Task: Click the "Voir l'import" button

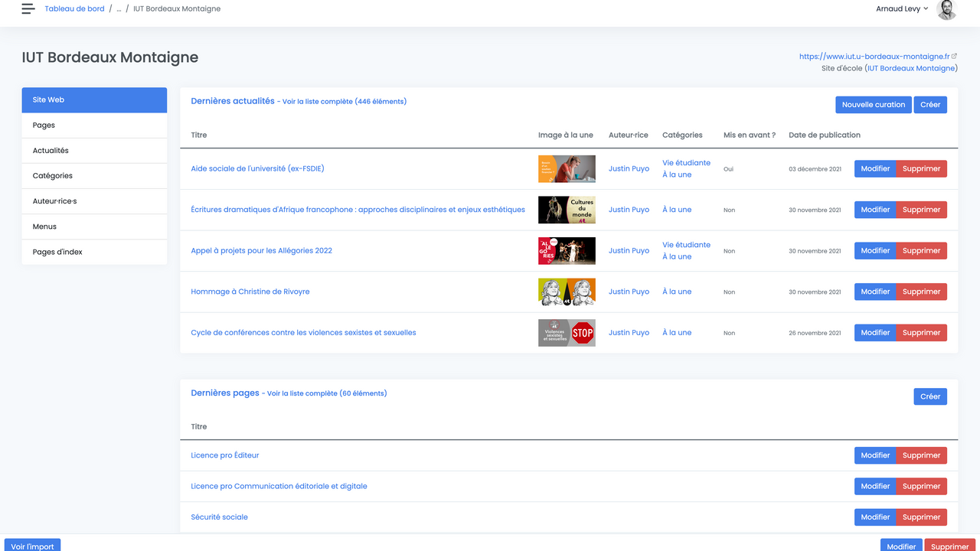Action: (x=31, y=546)
